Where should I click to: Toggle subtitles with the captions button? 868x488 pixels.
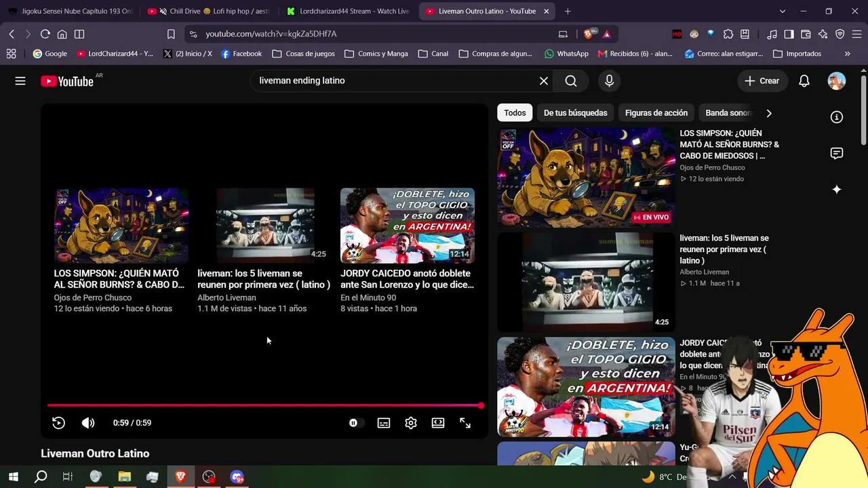[x=384, y=423]
